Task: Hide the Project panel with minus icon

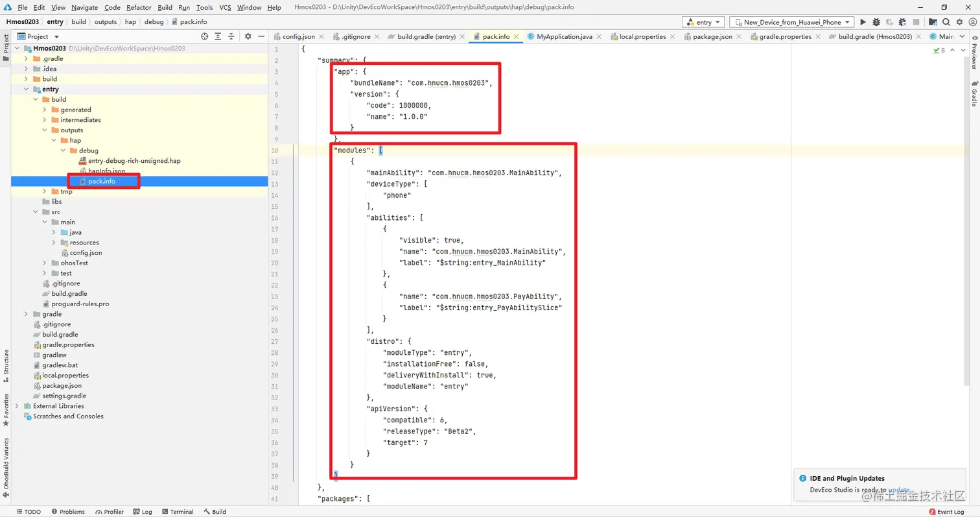Action: pyautogui.click(x=261, y=36)
